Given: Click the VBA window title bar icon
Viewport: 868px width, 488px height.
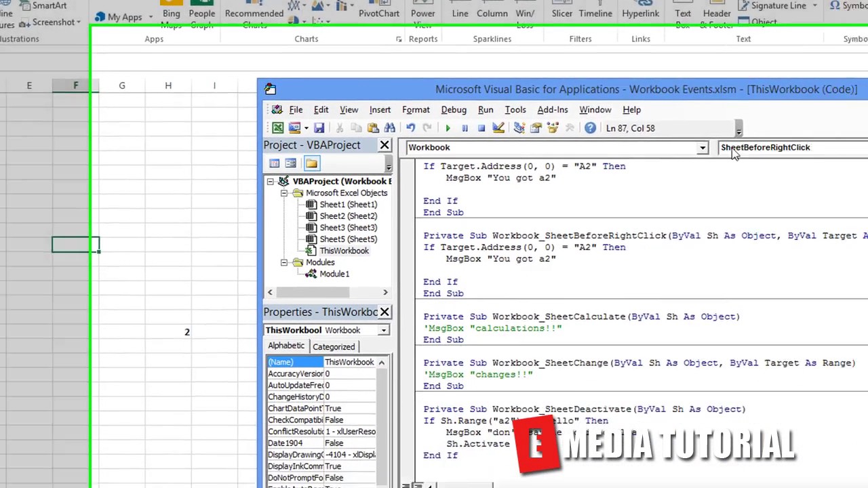Looking at the screenshot, I should click(x=271, y=89).
